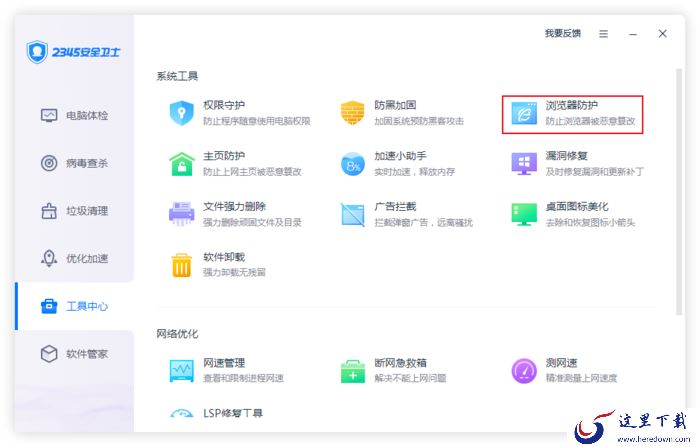
Task: Click the 测网速 title text
Action: pyautogui.click(x=561, y=363)
